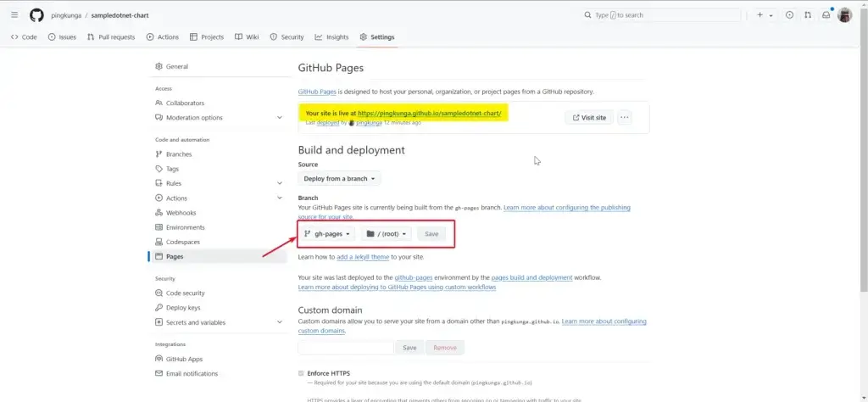This screenshot has height=402, width=868.
Task: Expand the Rules section in sidebar
Action: [280, 183]
